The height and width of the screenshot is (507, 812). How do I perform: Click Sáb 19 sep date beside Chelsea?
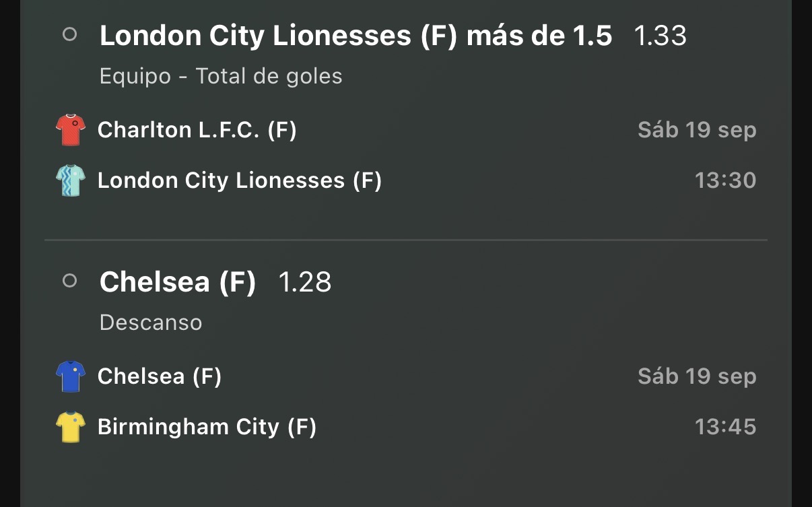pyautogui.click(x=697, y=376)
